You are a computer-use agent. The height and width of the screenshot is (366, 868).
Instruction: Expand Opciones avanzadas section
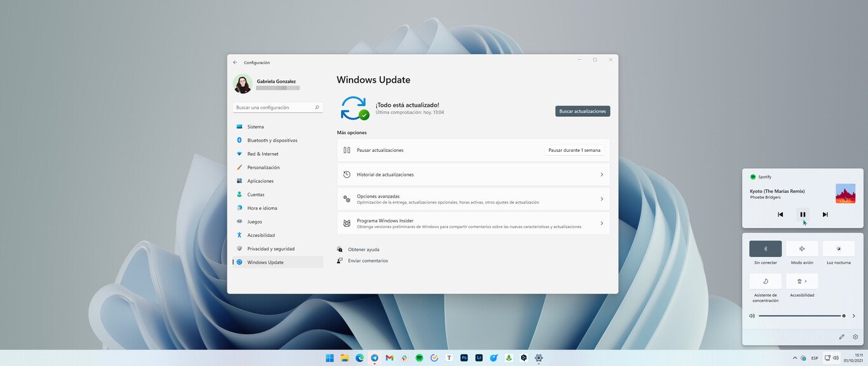[473, 199]
